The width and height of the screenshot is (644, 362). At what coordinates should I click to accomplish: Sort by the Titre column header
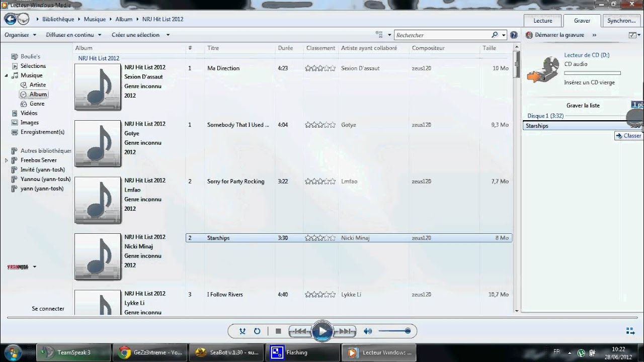(213, 48)
